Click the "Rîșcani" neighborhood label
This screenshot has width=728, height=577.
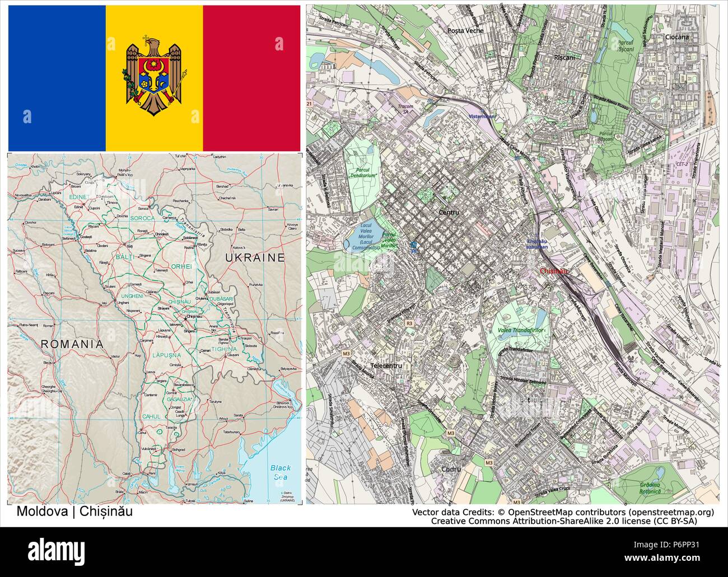564,57
